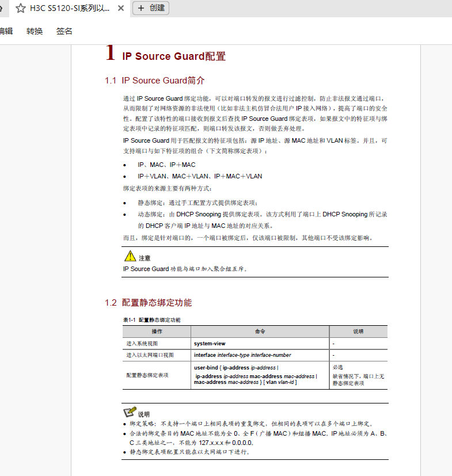The height and width of the screenshot is (476, 452).
Task: Click the note 'IP Source Guard 功能与端口加入聚合组互斥'
Action: [x=185, y=269]
